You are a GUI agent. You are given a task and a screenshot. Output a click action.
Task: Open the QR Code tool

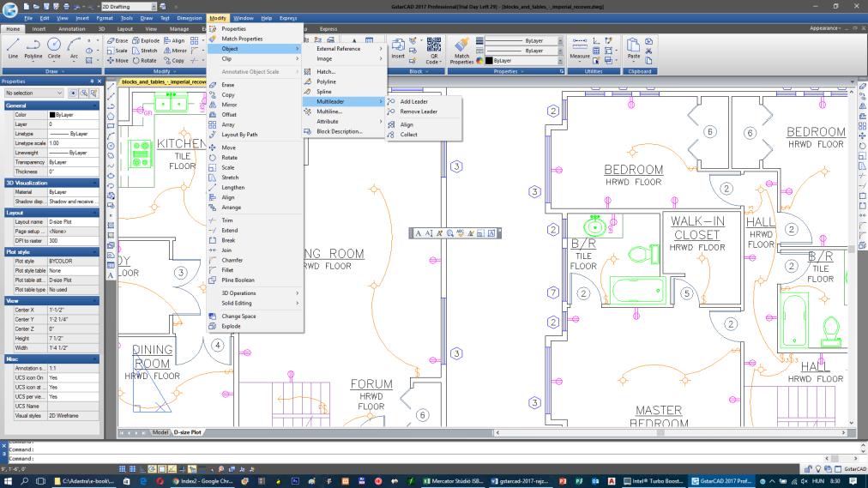click(434, 50)
